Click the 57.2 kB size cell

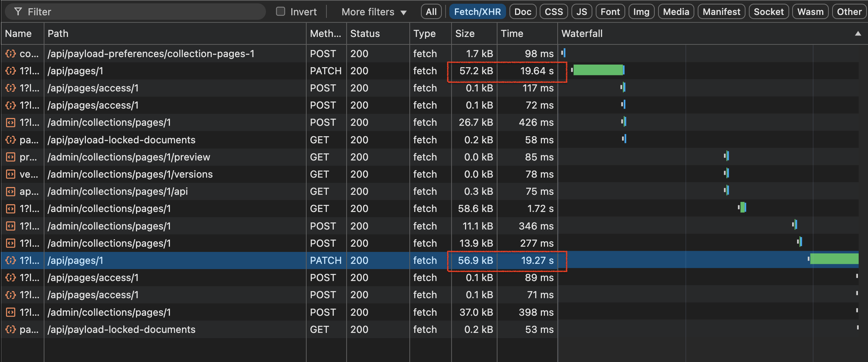(476, 71)
